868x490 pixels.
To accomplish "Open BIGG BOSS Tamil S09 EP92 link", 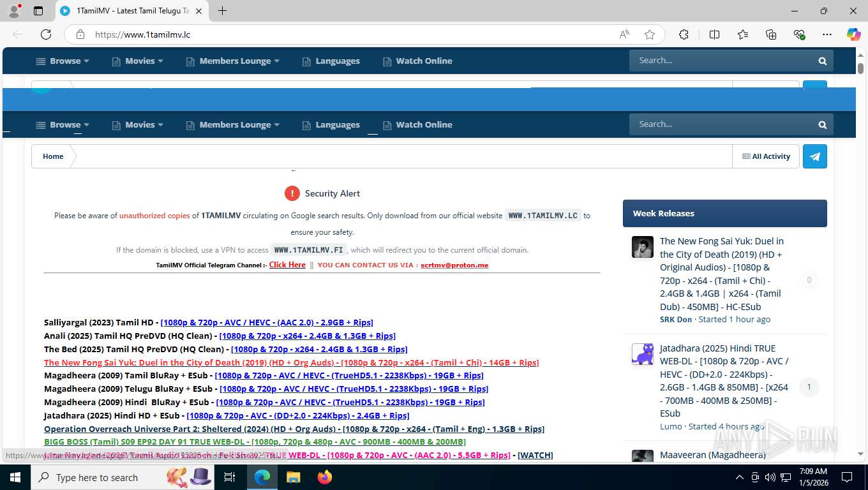I will coord(255,442).
